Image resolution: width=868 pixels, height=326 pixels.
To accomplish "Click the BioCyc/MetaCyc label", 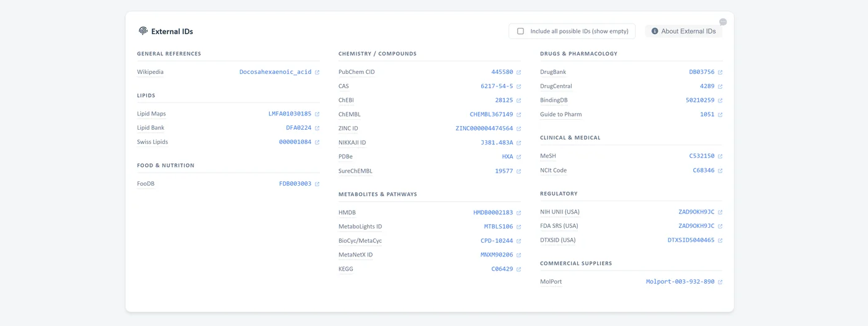I will 360,241.
